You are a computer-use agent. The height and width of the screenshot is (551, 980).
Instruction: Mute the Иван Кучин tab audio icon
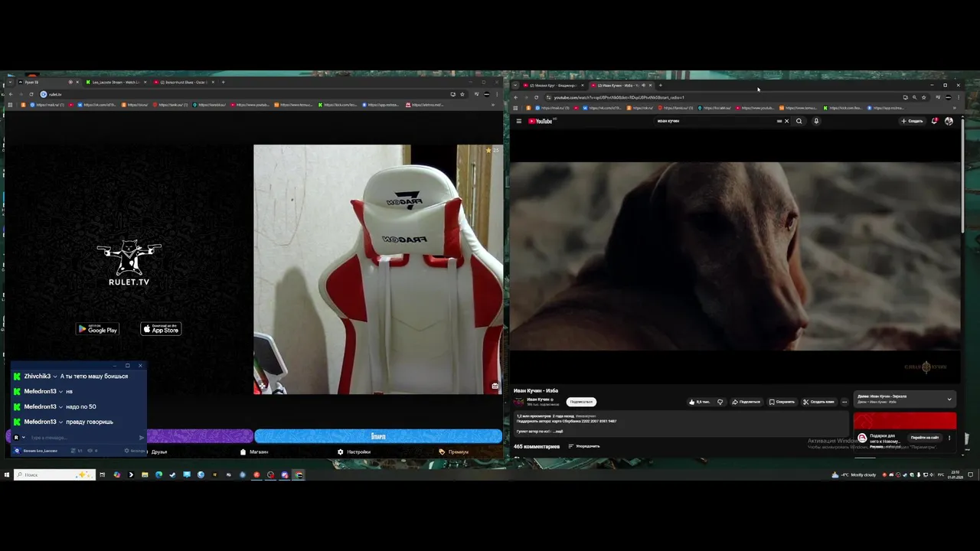pyautogui.click(x=643, y=85)
